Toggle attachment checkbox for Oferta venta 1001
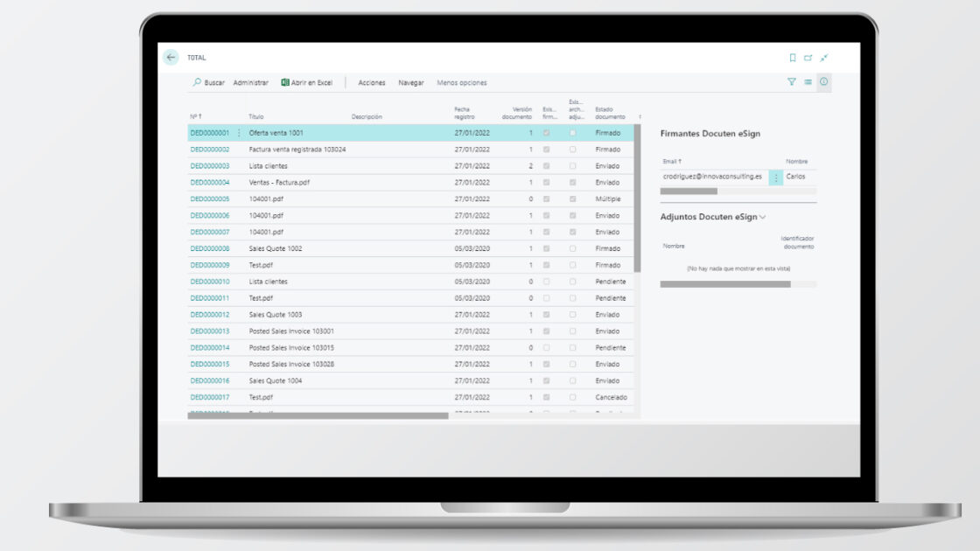Image resolution: width=980 pixels, height=551 pixels. [x=573, y=133]
